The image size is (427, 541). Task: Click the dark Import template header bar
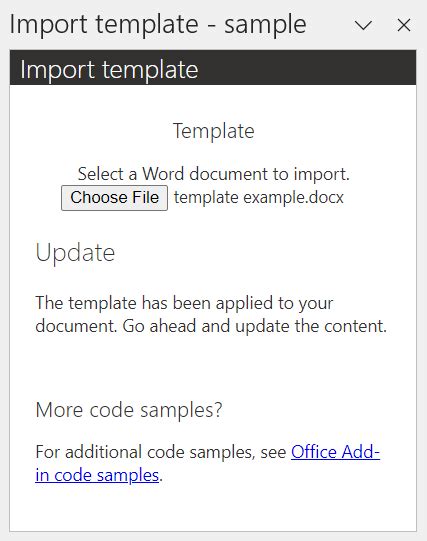coord(213,68)
